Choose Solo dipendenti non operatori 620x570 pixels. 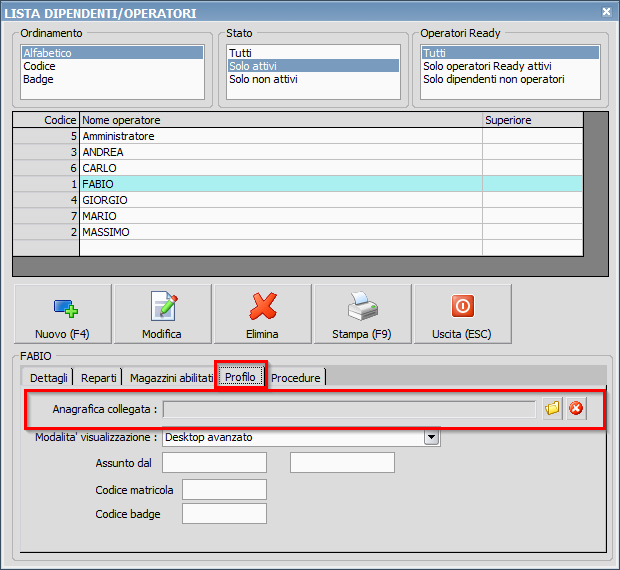point(510,79)
